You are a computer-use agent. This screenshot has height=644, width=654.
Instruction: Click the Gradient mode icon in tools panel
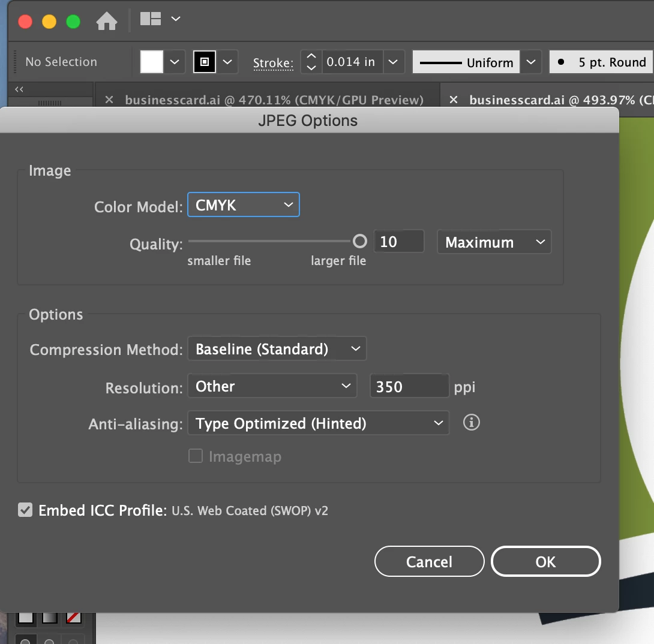[x=50, y=618]
